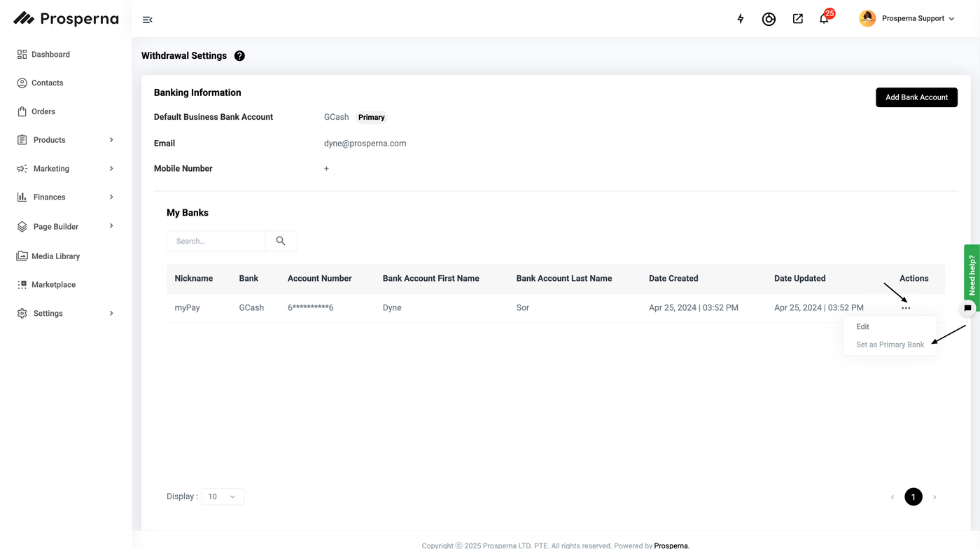Click the Withdrawal Settings help question icon

pyautogui.click(x=239, y=56)
